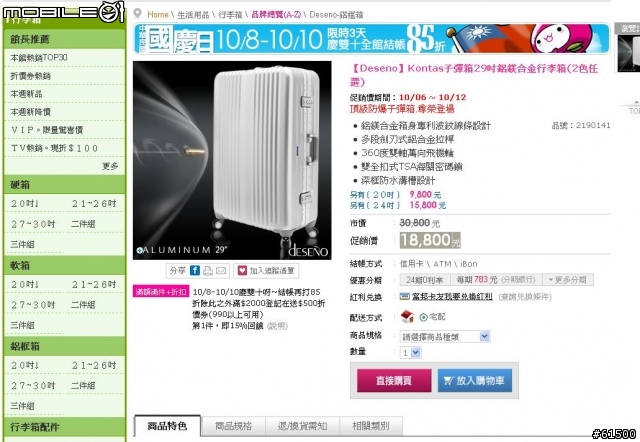Viewport: 640px width, 442px height.
Task: Select the 宅配 delivery radio button
Action: click(424, 317)
